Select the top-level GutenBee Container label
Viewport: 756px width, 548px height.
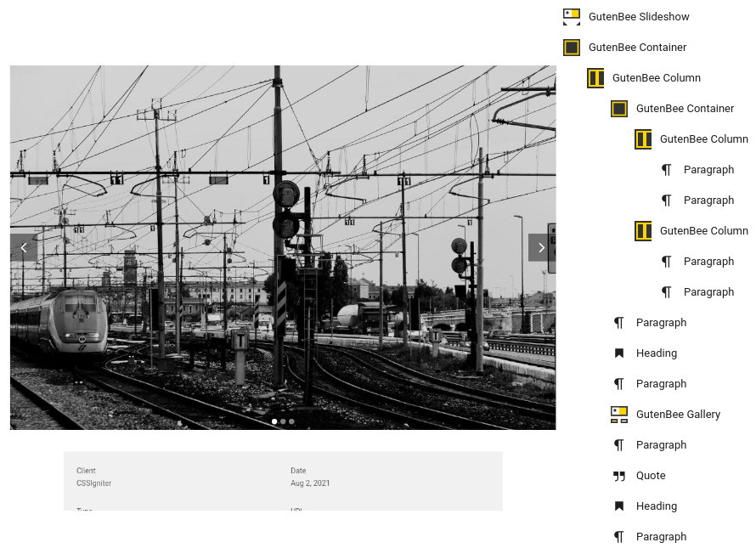(x=637, y=48)
